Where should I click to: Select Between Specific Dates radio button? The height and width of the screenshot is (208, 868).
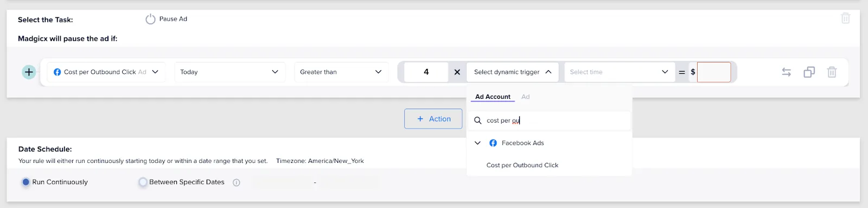(x=143, y=182)
